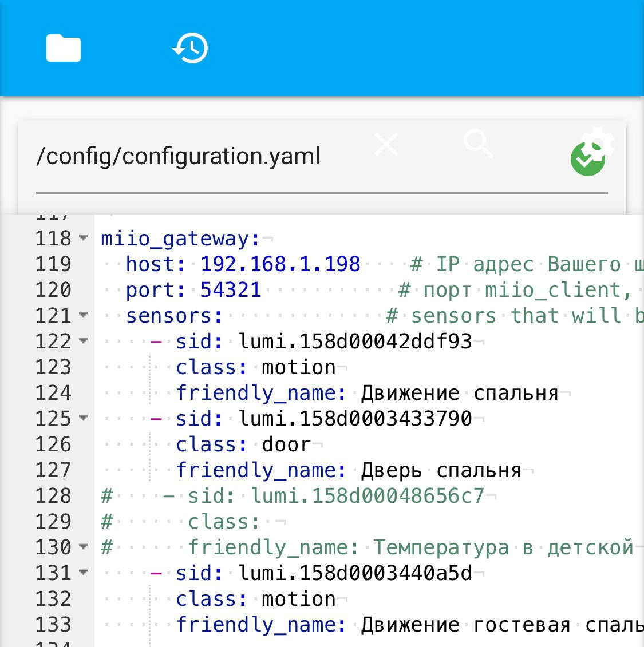Click sid value lumi.158d00042ddf93
The image size is (644, 647).
(x=355, y=342)
